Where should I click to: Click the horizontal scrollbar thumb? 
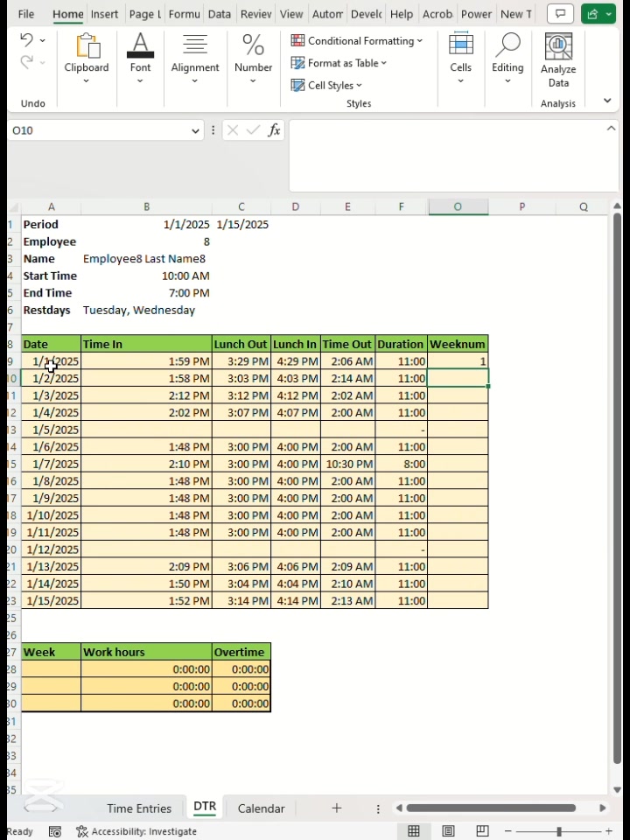coord(491,808)
